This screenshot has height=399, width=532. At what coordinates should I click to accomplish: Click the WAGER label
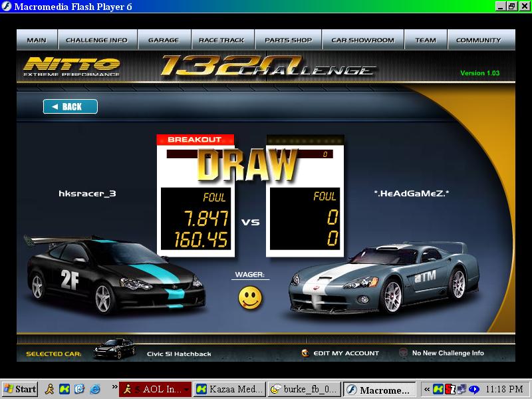tap(250, 274)
